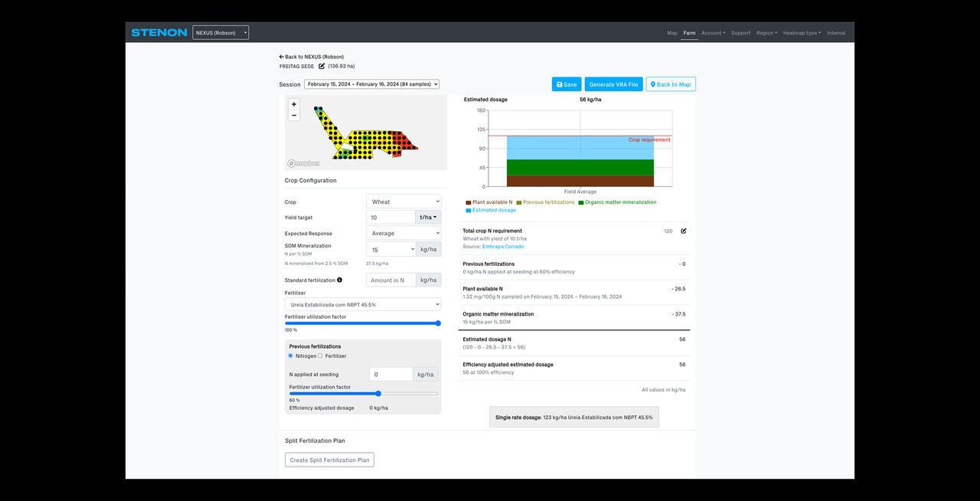Show Standard fertilization info tooltip
The height and width of the screenshot is (501, 980).
(339, 280)
